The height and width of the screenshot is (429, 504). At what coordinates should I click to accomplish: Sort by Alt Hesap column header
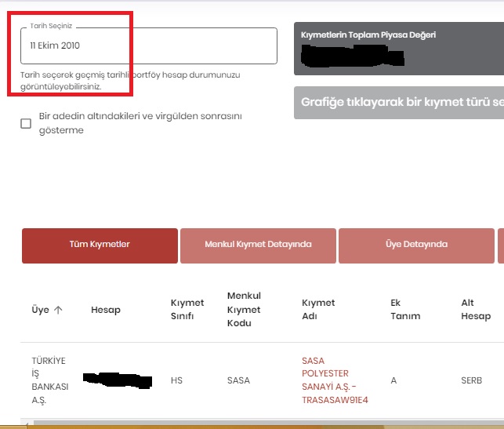pos(476,309)
